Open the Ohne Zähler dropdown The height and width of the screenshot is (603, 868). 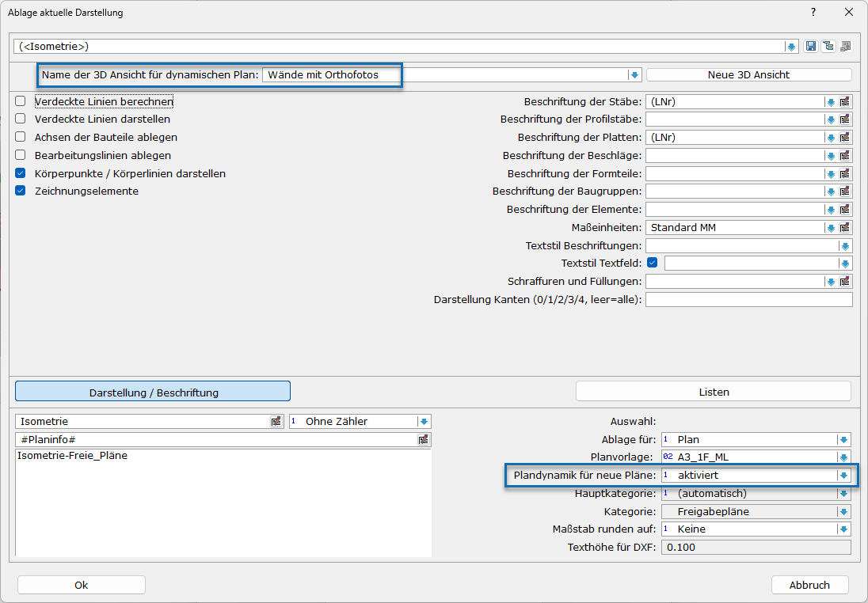coord(424,422)
